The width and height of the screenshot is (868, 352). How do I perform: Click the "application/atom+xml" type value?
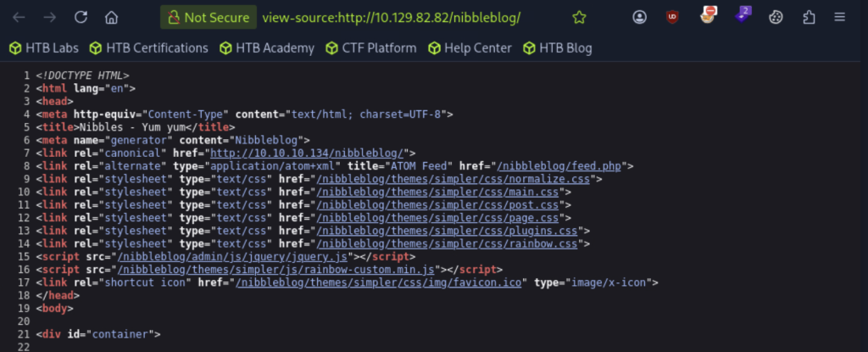(x=272, y=165)
